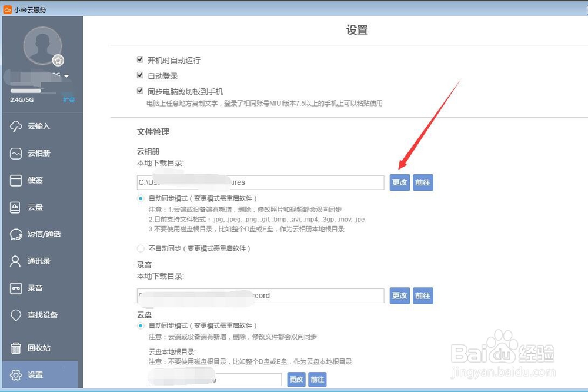Screen dimensions: 588x392
Task: Click 前往 button for 录音 directory
Action: [423, 296]
